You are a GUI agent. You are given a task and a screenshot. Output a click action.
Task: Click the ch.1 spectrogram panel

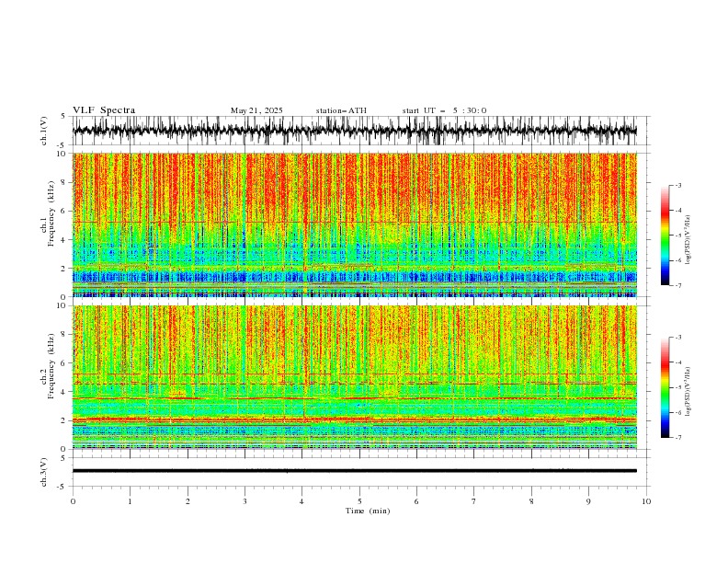355,224
